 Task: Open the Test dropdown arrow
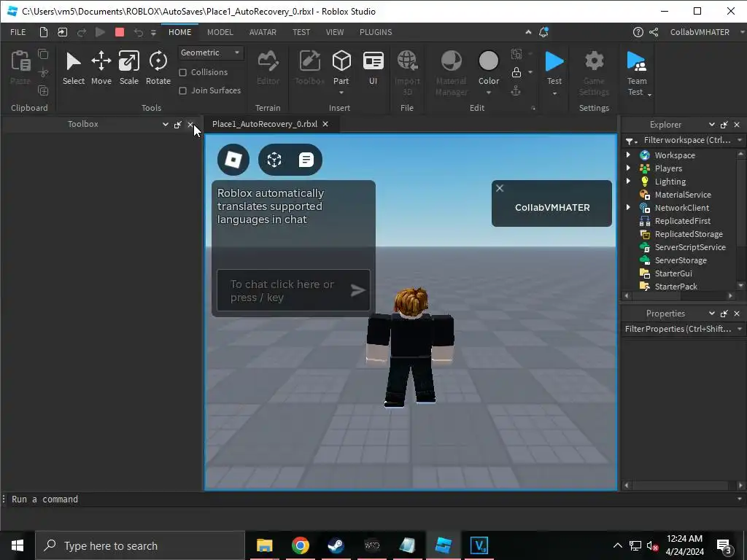(554, 93)
